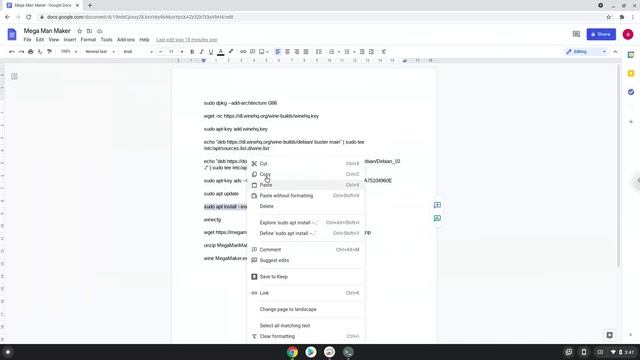This screenshot has height=360, width=640.
Task: Open the Tools menu
Action: click(107, 40)
